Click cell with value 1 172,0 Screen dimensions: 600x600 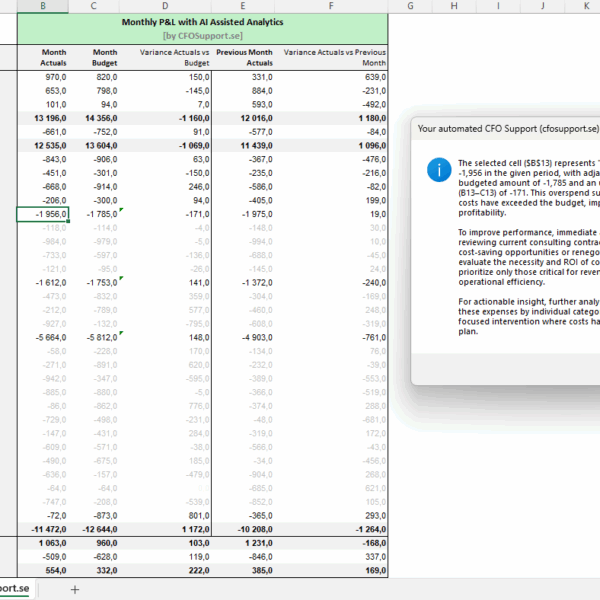coord(165,529)
